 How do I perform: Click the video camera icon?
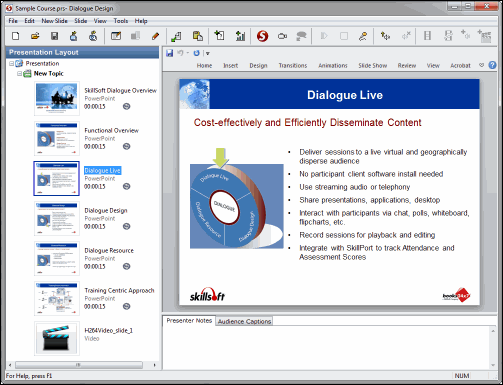click(x=282, y=36)
